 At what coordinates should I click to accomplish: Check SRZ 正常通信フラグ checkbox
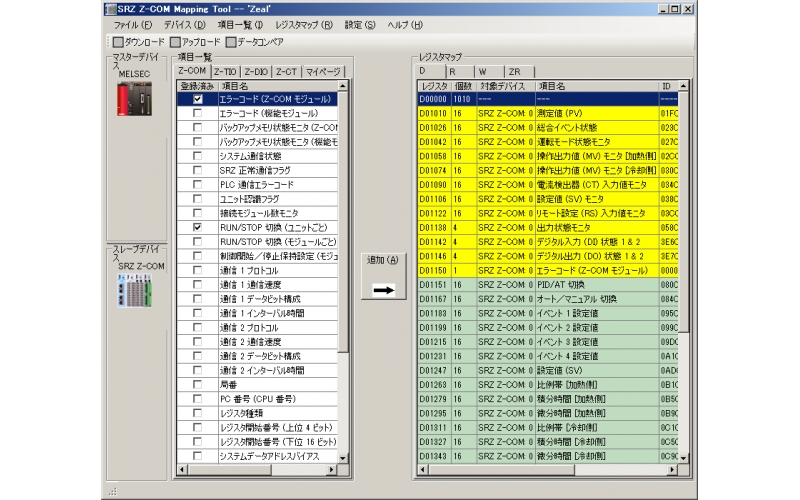(197, 170)
